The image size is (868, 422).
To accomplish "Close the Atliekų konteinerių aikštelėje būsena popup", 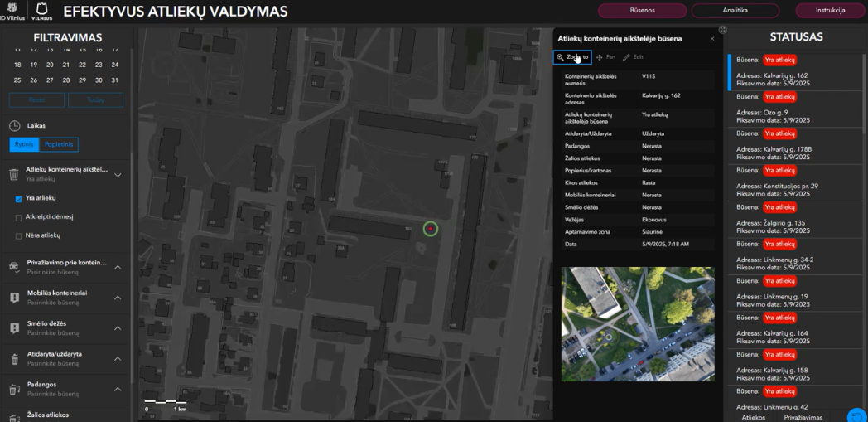I will pyautogui.click(x=712, y=39).
